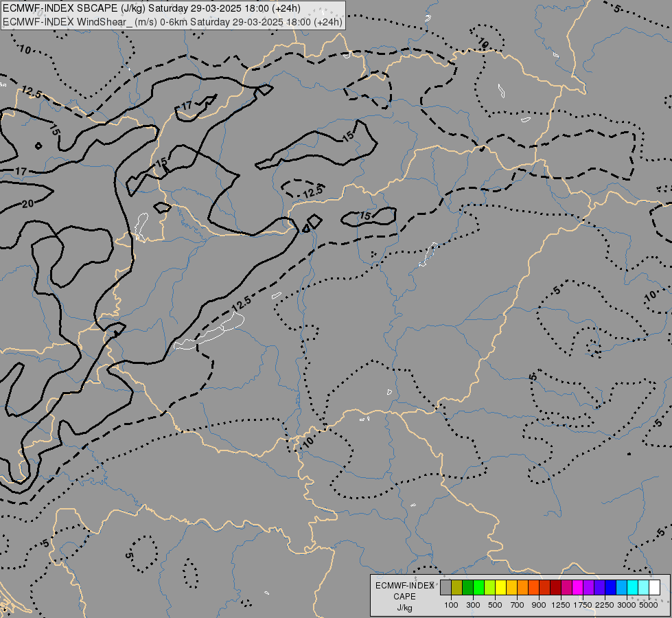Click the legend value 5000
This screenshot has height=618, width=672.
(x=649, y=605)
